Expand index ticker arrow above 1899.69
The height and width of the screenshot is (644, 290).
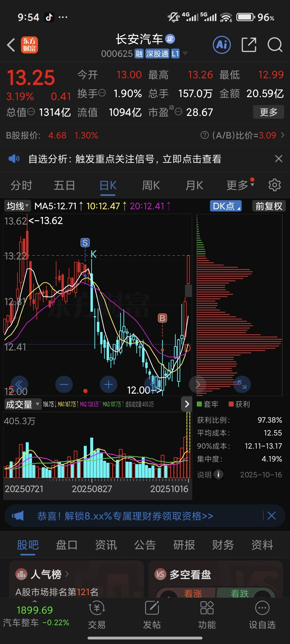point(35,601)
